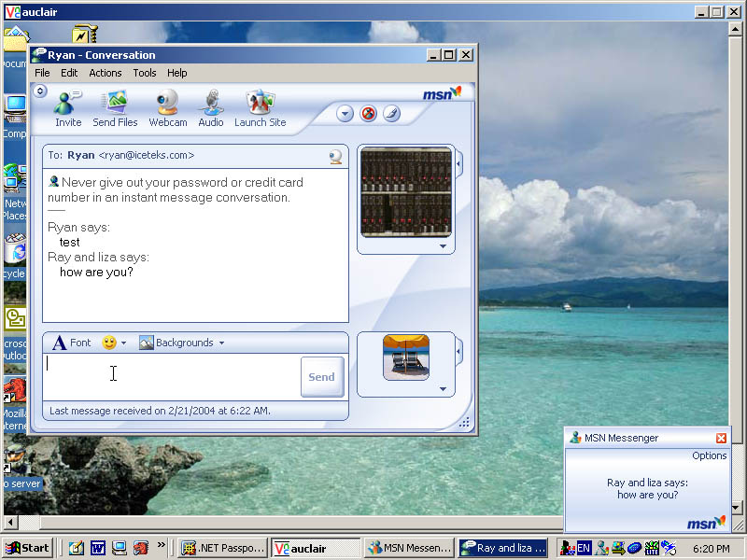
Task: Switch to .NET Passport taskbar window
Action: click(x=223, y=548)
